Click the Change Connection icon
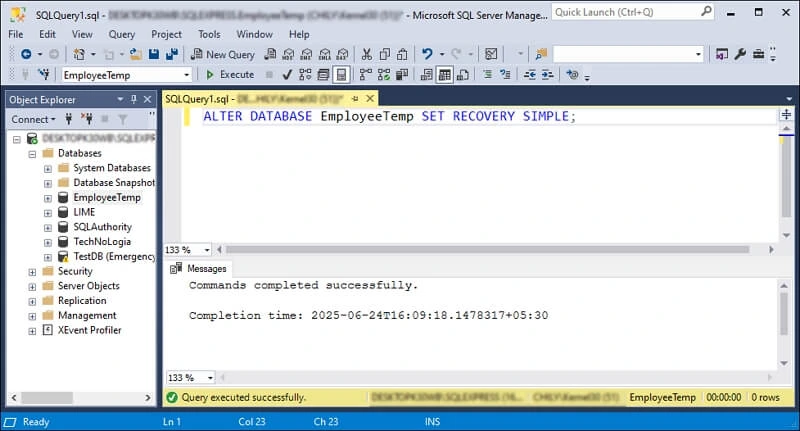 tap(44, 75)
